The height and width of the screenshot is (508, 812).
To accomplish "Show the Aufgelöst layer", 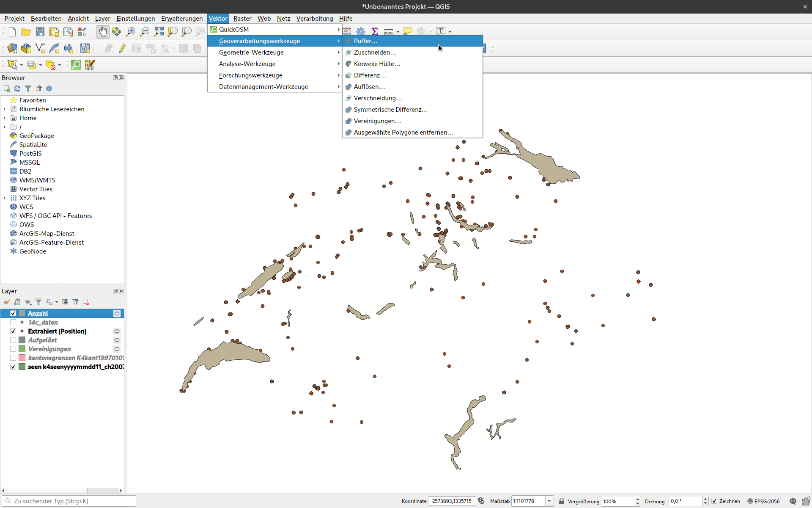I will 13,340.
